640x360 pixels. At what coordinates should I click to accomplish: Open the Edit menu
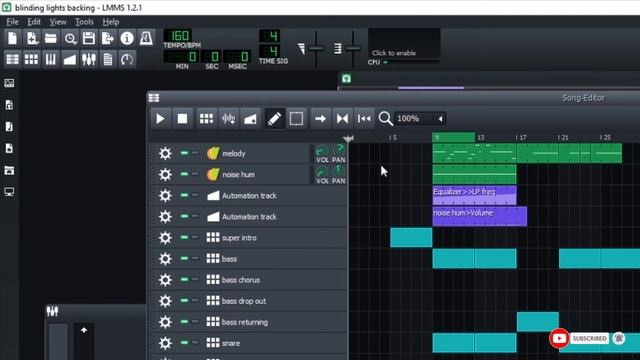(34, 22)
